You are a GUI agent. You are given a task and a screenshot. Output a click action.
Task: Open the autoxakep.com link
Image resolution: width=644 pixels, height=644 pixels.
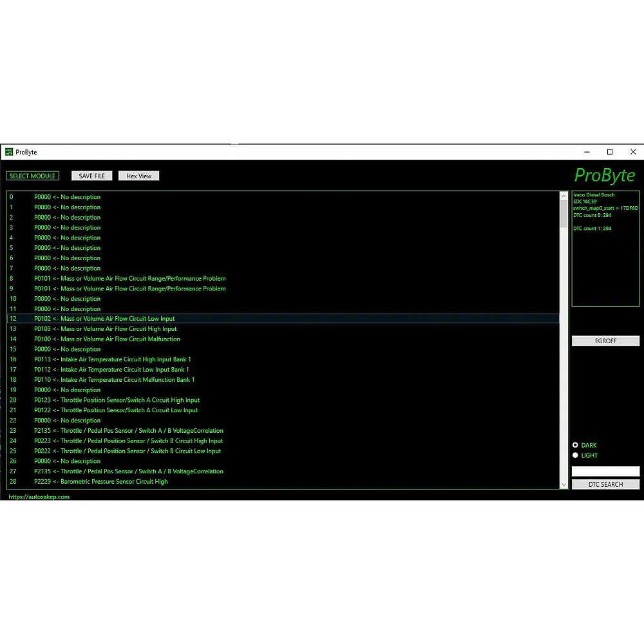(39, 497)
